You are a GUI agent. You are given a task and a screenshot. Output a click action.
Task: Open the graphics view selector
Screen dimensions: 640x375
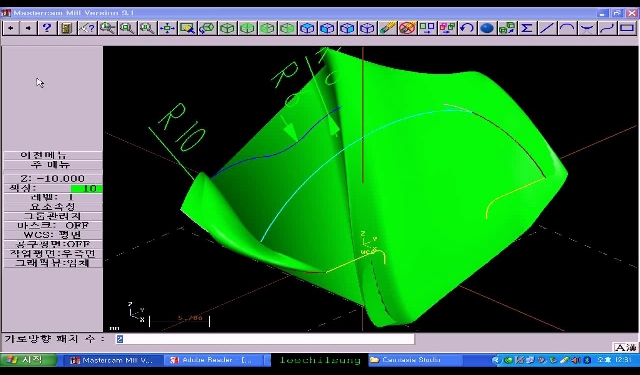[x=53, y=263]
